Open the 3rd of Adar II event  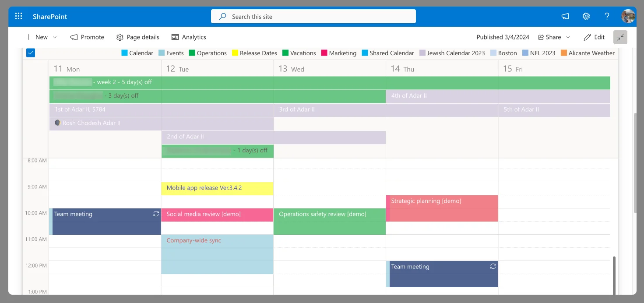[386, 110]
